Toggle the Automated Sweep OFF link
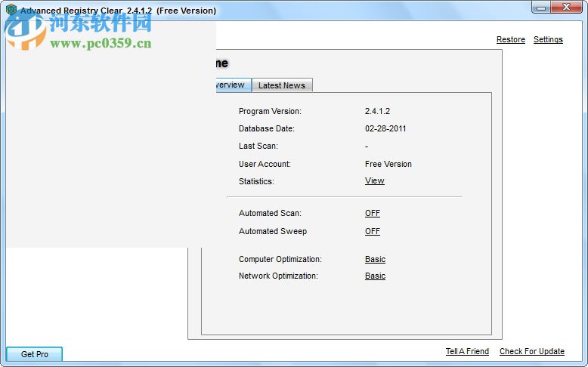The height and width of the screenshot is (367, 588). tap(373, 231)
